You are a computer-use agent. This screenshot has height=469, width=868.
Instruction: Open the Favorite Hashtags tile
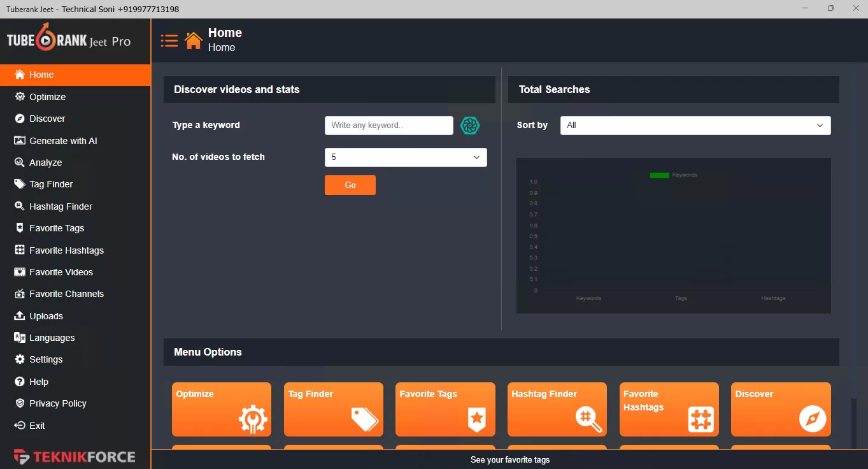[x=669, y=409]
